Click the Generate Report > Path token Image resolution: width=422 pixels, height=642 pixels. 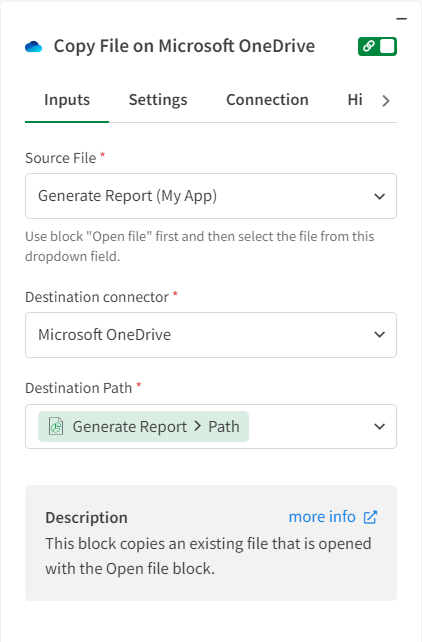(143, 427)
